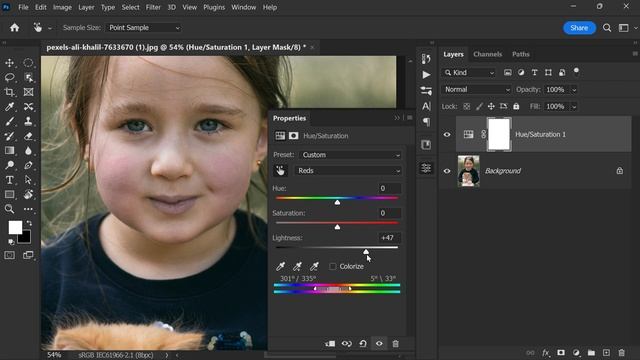Switch to the Channels tab

pyautogui.click(x=487, y=54)
